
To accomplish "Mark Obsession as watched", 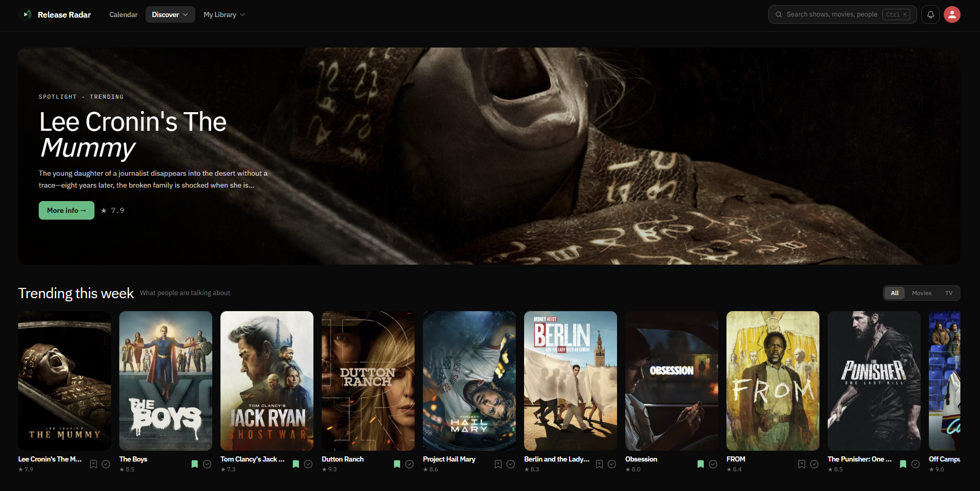I will [x=713, y=464].
